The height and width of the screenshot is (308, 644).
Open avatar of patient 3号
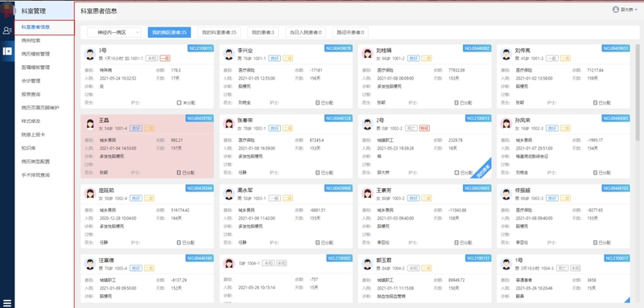(90, 54)
